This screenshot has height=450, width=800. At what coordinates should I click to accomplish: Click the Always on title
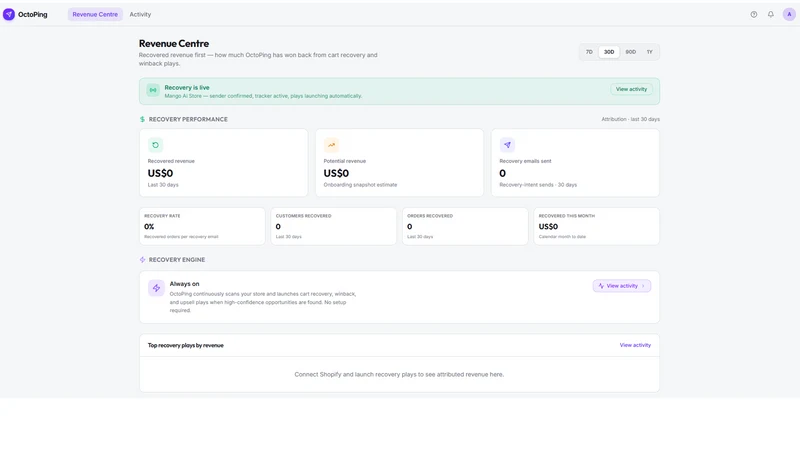point(184,284)
